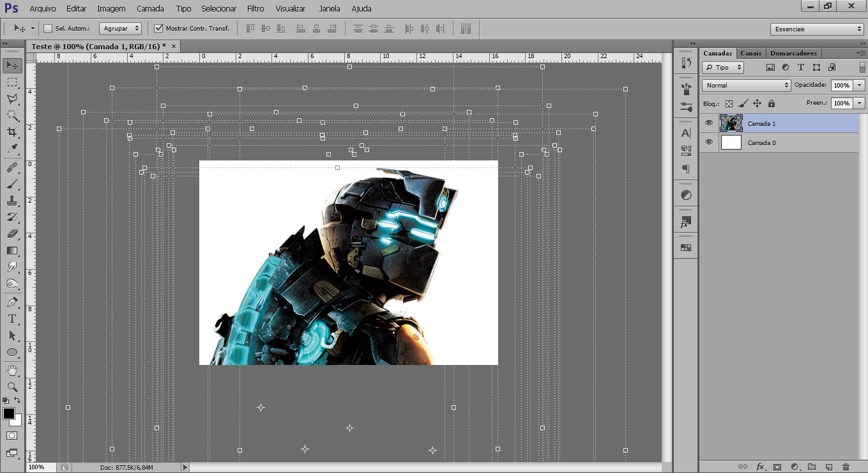The image size is (868, 473).
Task: Open the Preen. fill slider arrow
Action: pyautogui.click(x=859, y=103)
